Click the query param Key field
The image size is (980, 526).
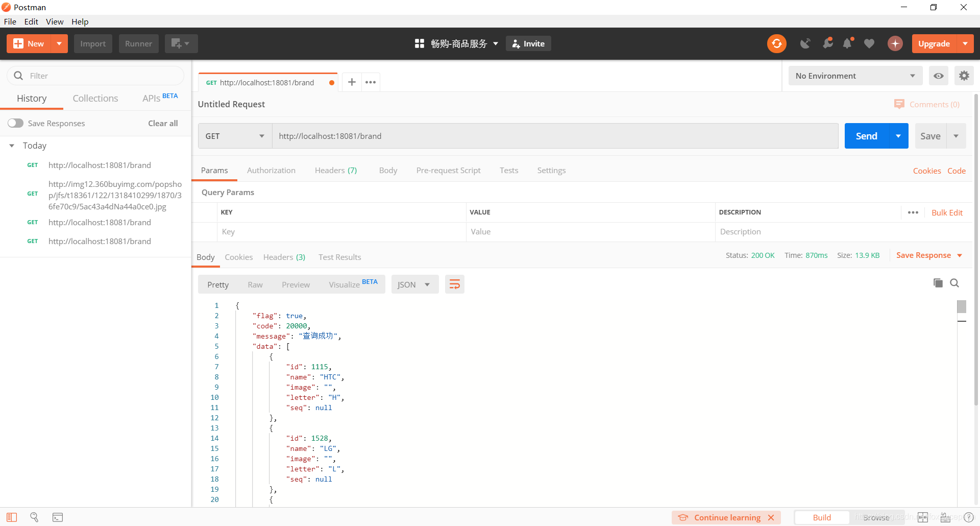(341, 232)
